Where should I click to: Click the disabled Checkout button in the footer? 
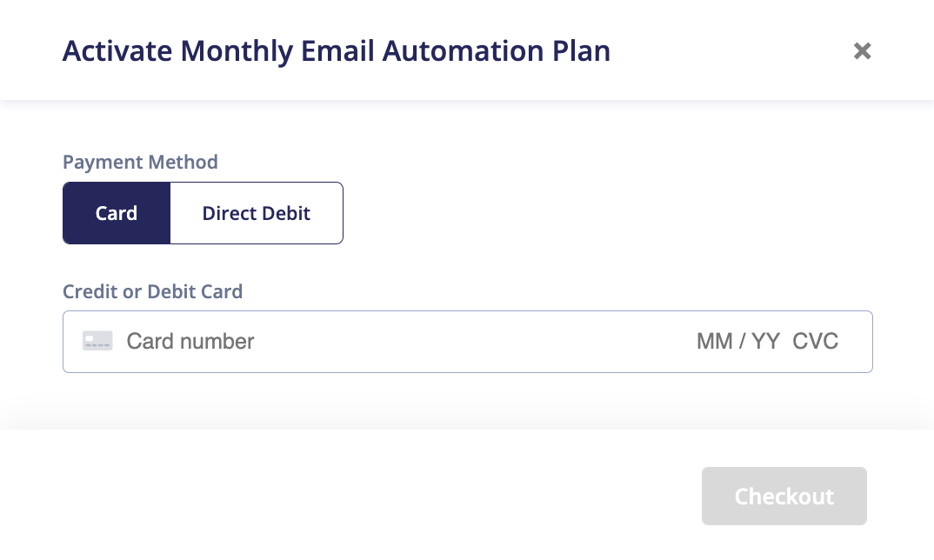click(x=784, y=496)
